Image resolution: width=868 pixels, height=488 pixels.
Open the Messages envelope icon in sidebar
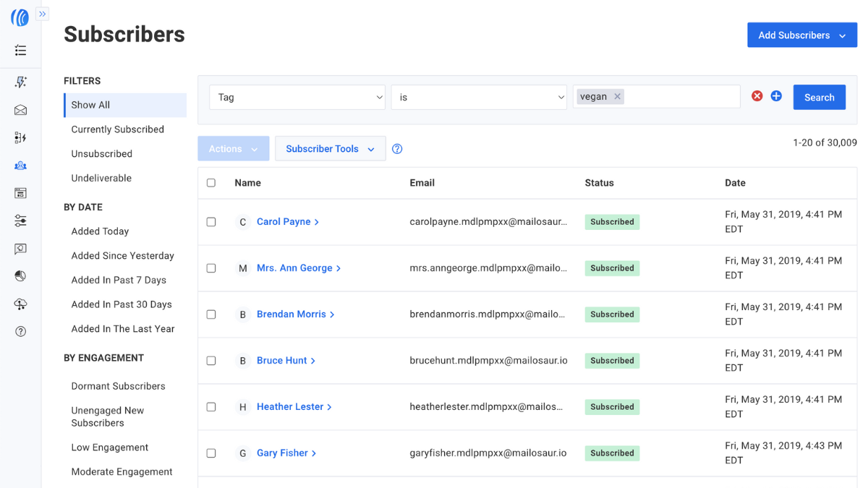point(20,110)
